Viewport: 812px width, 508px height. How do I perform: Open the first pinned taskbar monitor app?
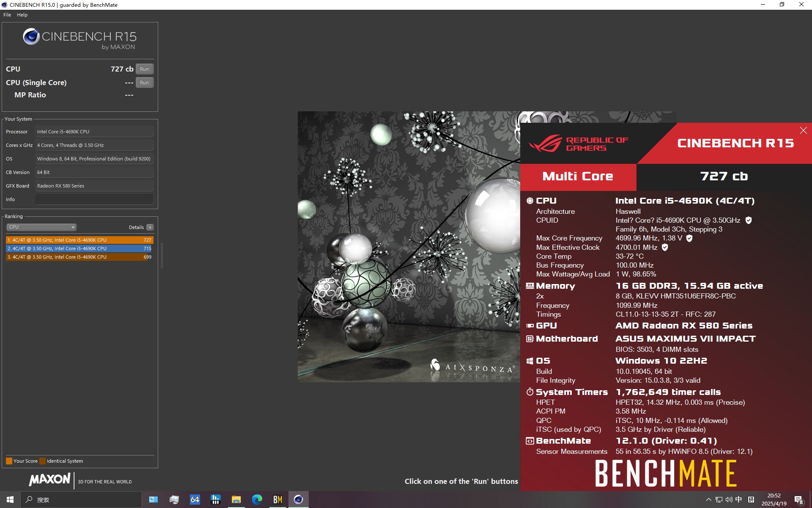pyautogui.click(x=154, y=500)
